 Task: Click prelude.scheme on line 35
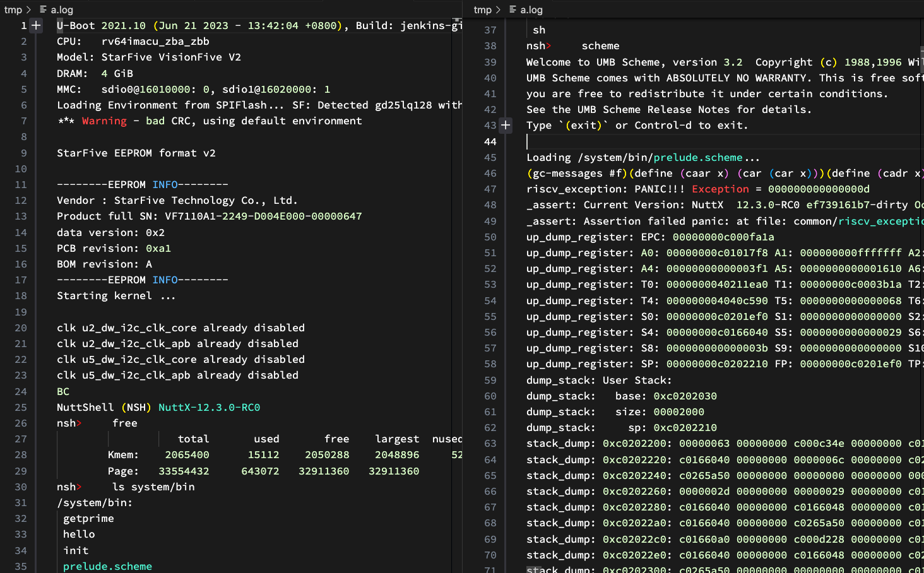(107, 566)
